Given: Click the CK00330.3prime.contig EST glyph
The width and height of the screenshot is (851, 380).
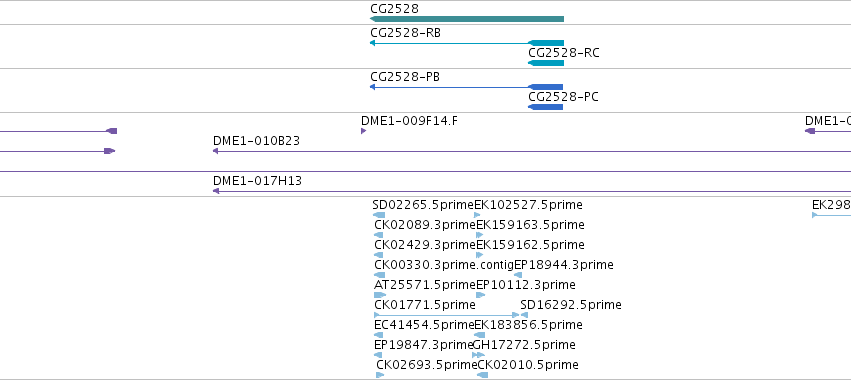Looking at the screenshot, I should 380,275.
